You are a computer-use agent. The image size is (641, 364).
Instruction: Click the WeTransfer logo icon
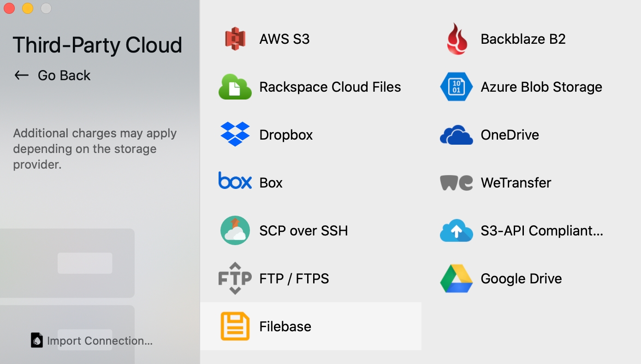tap(457, 183)
